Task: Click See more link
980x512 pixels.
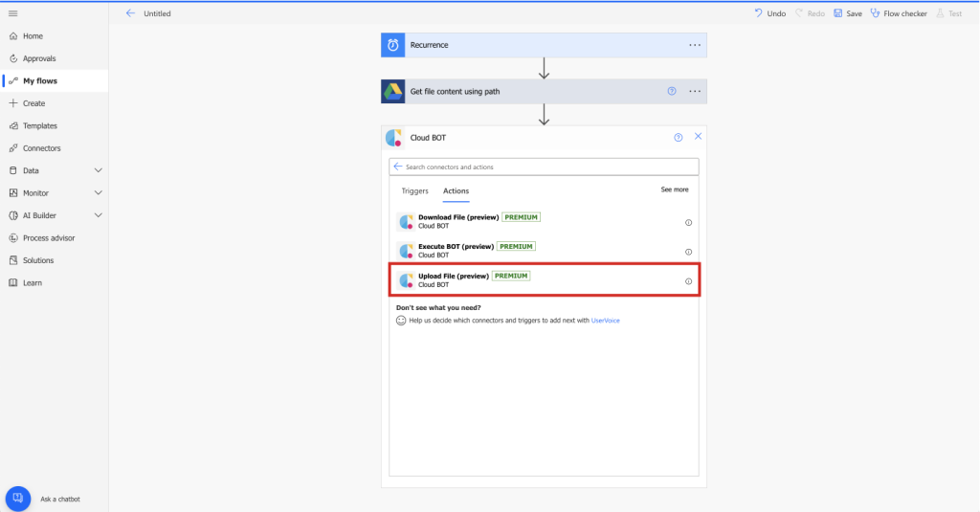Action: coord(675,189)
